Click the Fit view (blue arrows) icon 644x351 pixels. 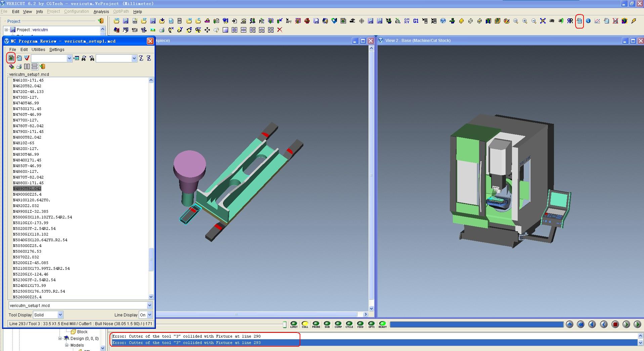(x=543, y=21)
